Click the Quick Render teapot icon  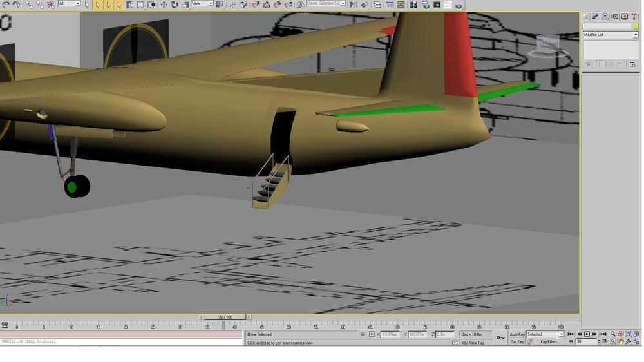click(459, 5)
